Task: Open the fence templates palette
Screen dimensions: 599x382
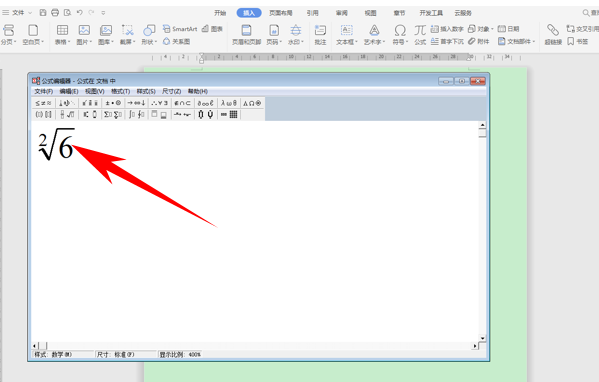Action: point(43,114)
